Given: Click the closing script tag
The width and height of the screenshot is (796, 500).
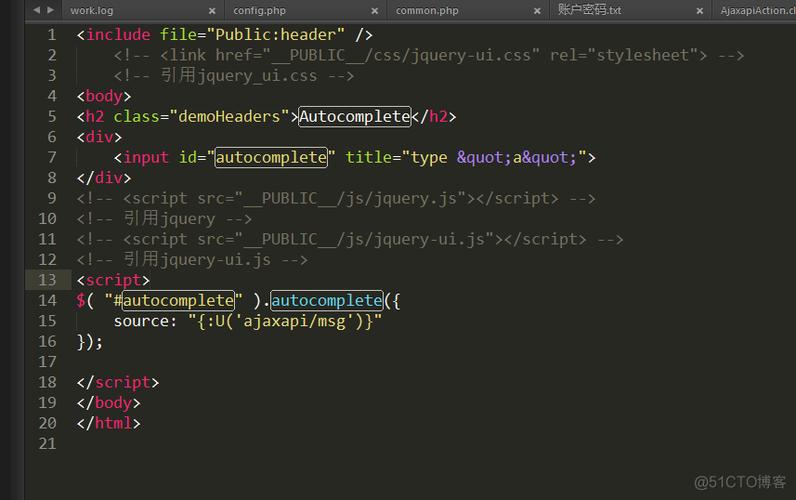Looking at the screenshot, I should [118, 382].
